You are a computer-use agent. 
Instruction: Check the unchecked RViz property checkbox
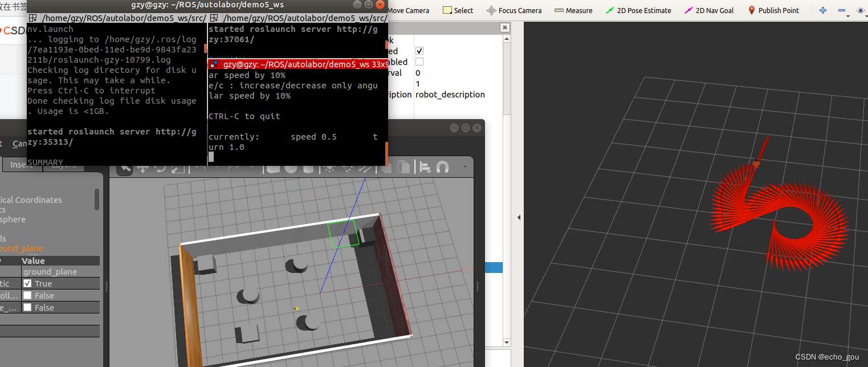419,62
